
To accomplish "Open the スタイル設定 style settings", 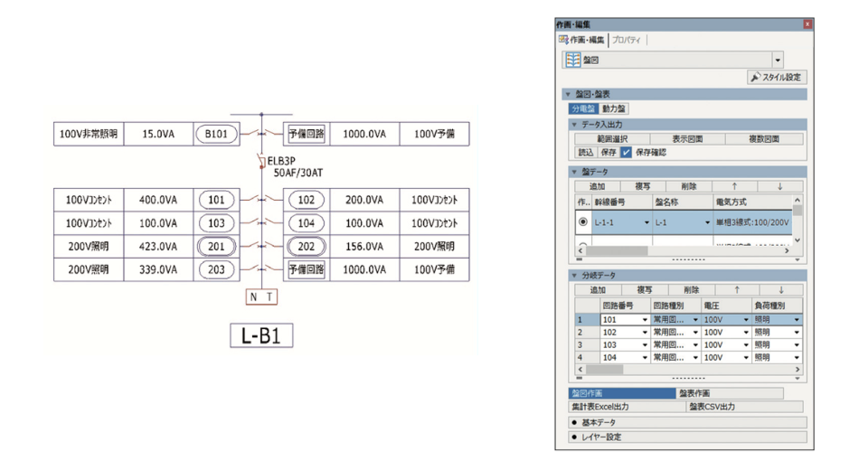I will click(x=776, y=78).
